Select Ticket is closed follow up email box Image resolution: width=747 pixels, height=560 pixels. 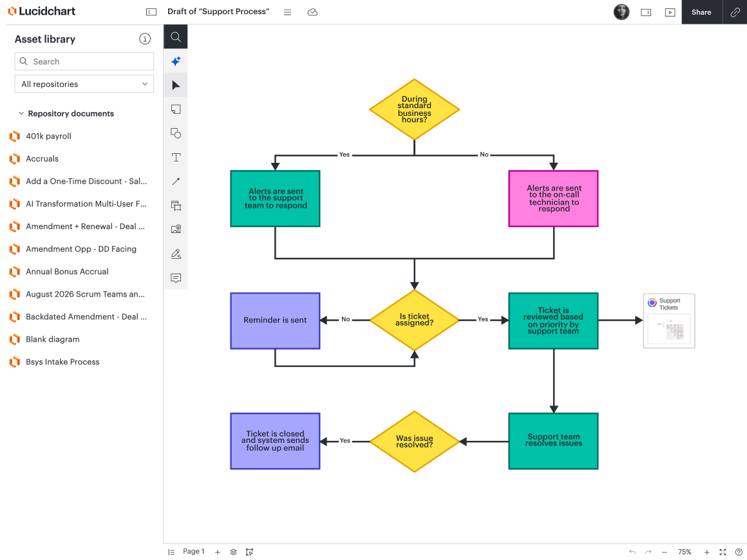pos(275,441)
